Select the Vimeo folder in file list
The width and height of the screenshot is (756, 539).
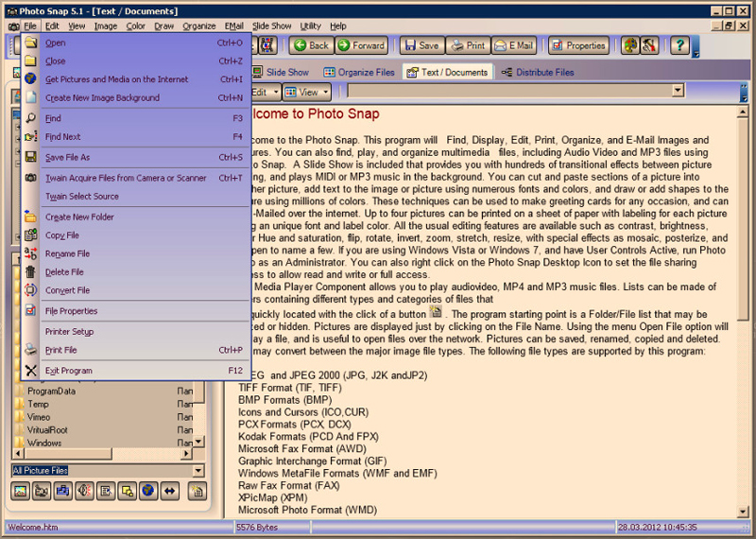[x=39, y=417]
